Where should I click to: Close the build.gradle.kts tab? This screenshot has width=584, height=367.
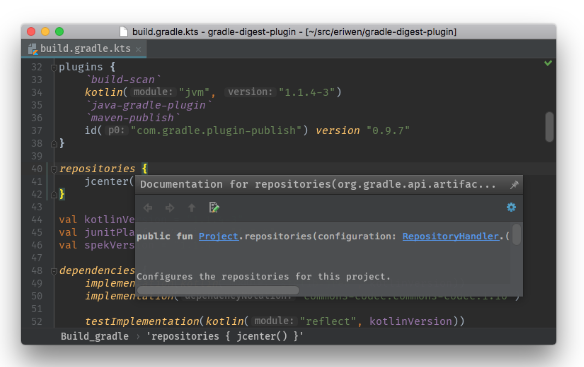139,49
